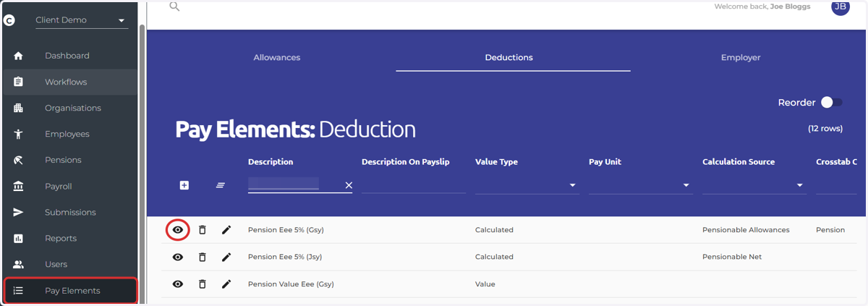The width and height of the screenshot is (868, 306).
Task: Open Organisations from the sidebar
Action: click(x=73, y=108)
